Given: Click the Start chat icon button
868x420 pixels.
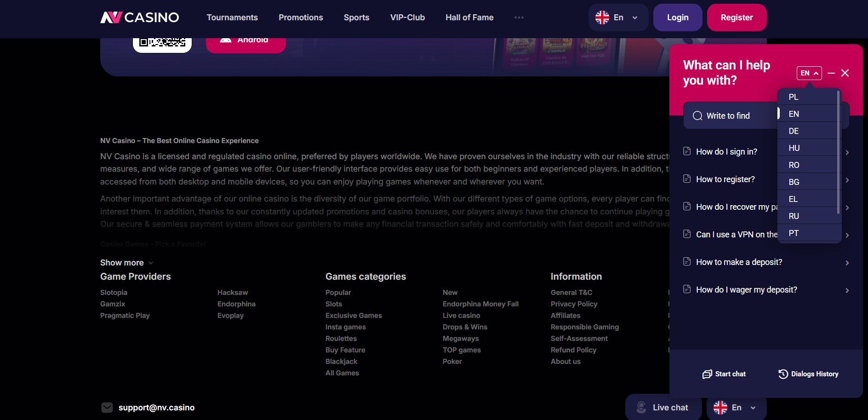Looking at the screenshot, I should [x=724, y=374].
